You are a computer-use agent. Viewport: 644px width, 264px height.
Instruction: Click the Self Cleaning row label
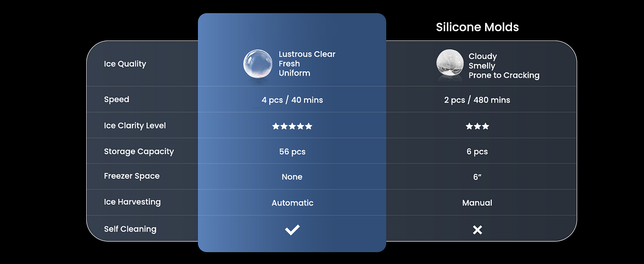pos(130,229)
